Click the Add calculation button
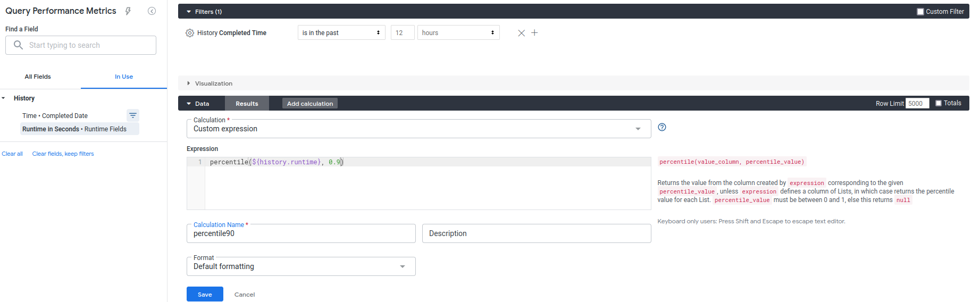980x302 pixels. click(310, 104)
